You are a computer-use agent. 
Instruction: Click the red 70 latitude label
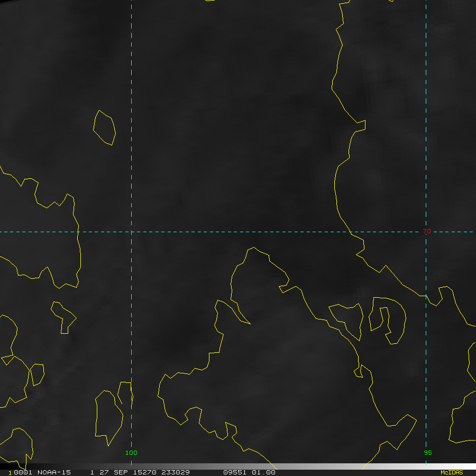click(427, 232)
